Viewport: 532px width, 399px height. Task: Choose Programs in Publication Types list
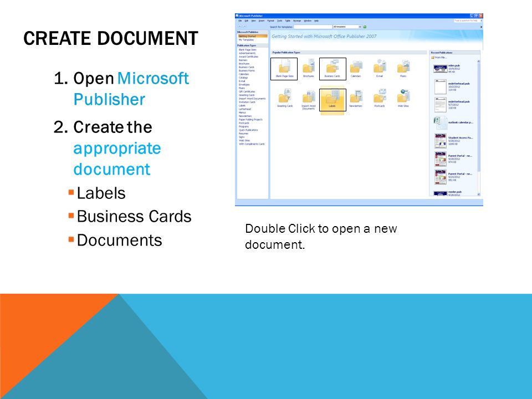click(x=244, y=126)
